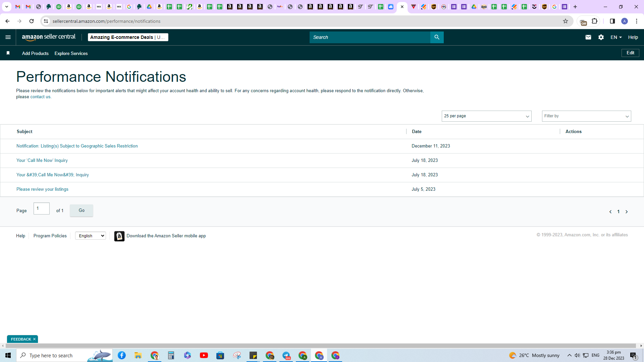Open Program Policies link
The height and width of the screenshot is (362, 644).
tap(50, 236)
